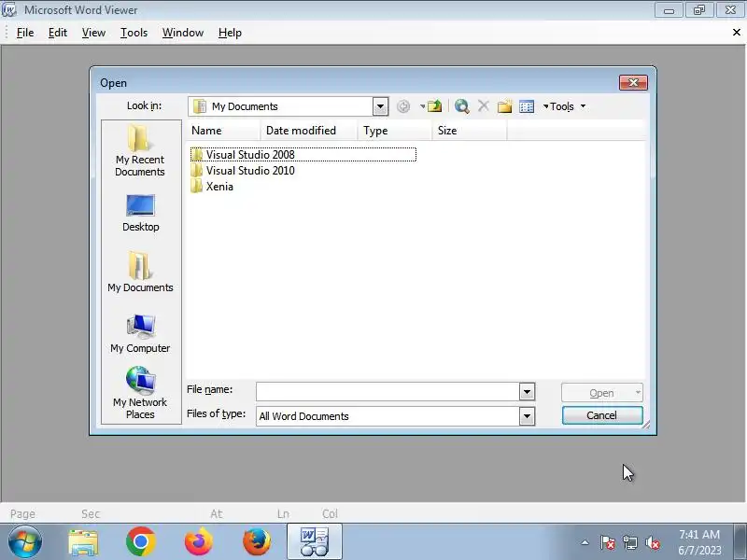
Task: Search the Web from Open dialog
Action: 461,106
